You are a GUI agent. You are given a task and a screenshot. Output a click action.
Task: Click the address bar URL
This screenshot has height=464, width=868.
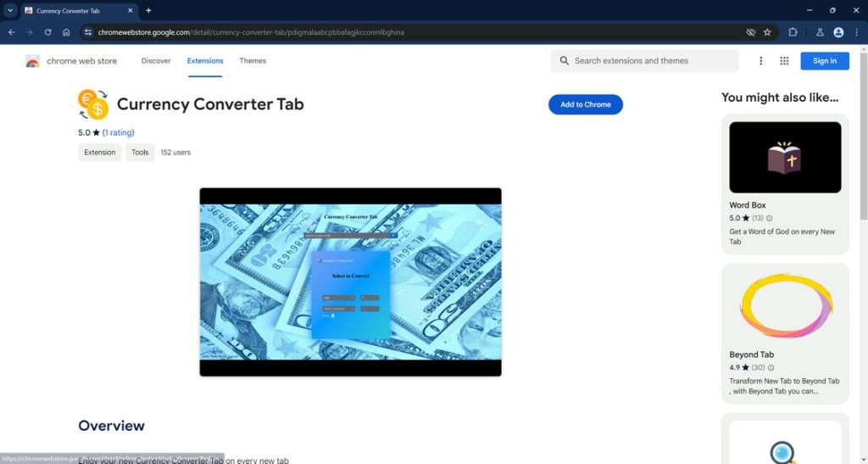coord(251,32)
